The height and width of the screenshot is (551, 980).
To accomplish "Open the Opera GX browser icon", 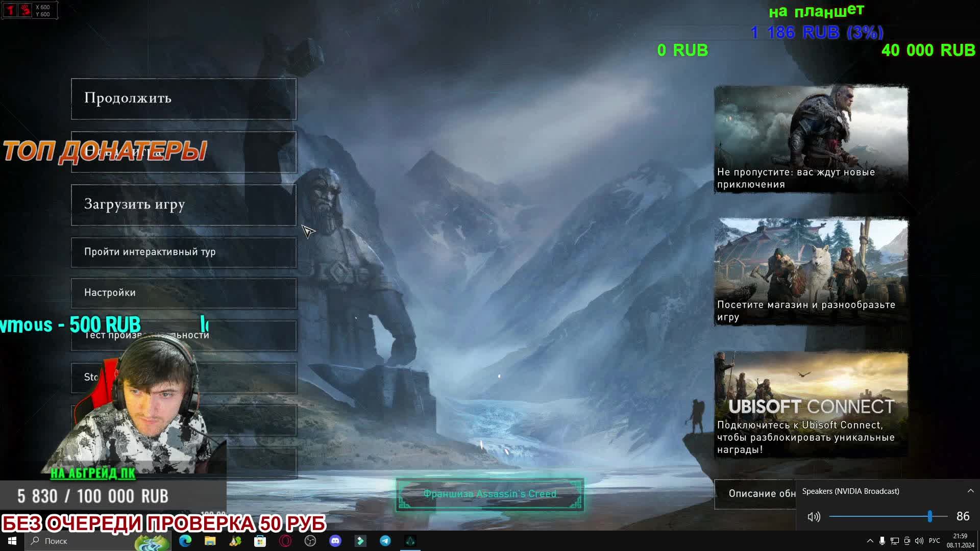I will (x=285, y=541).
